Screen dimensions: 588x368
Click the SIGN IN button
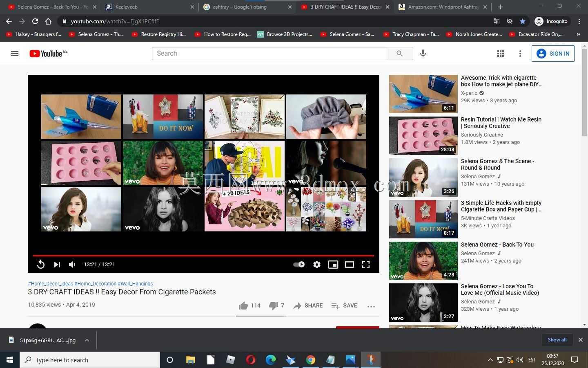[553, 54]
